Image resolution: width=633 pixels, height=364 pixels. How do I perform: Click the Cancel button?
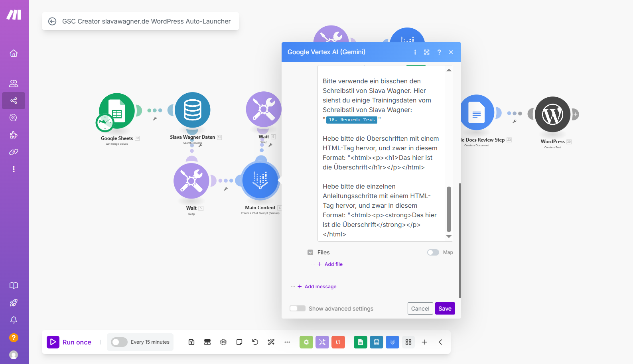(420, 309)
